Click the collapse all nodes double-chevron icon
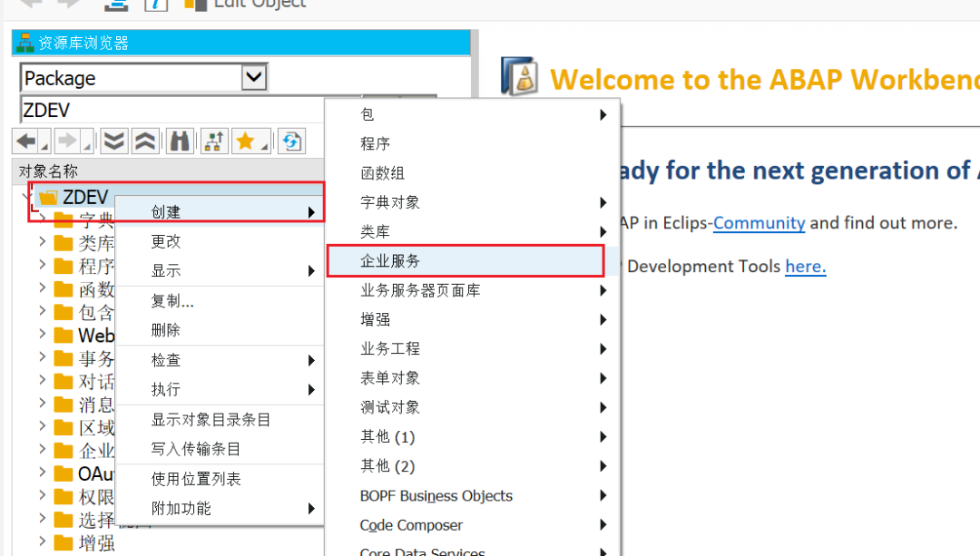Viewport: 980px width, 556px height. click(x=145, y=141)
